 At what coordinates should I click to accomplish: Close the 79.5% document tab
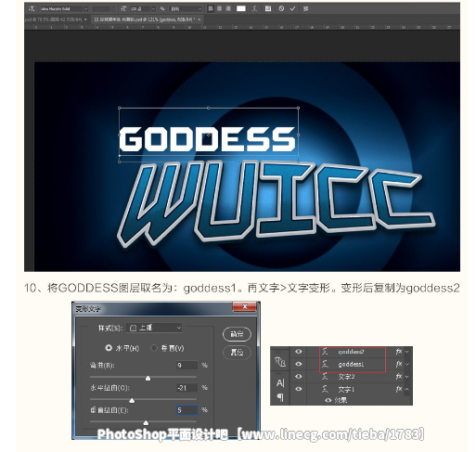[85, 19]
